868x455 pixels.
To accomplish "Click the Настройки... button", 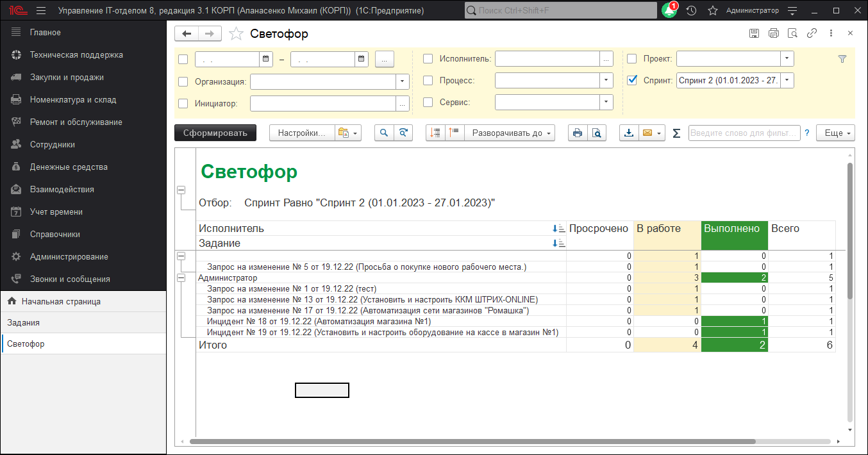I will pos(301,133).
